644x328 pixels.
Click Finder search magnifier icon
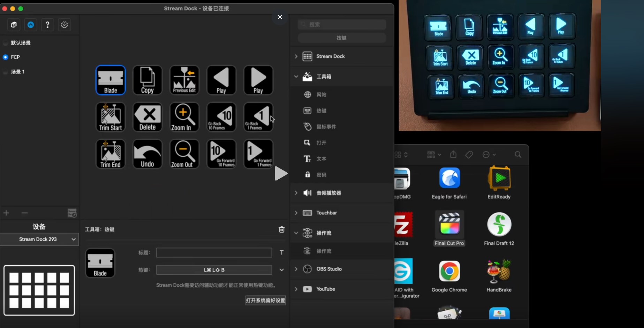click(518, 155)
